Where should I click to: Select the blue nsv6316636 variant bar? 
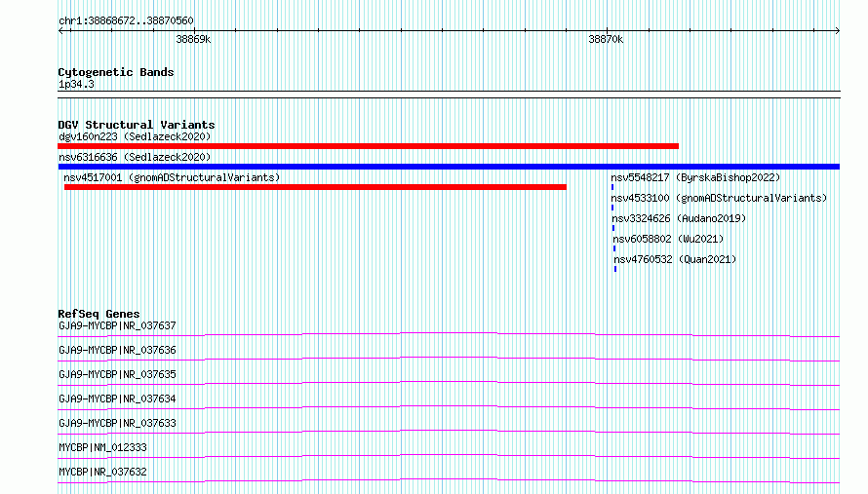(x=449, y=167)
